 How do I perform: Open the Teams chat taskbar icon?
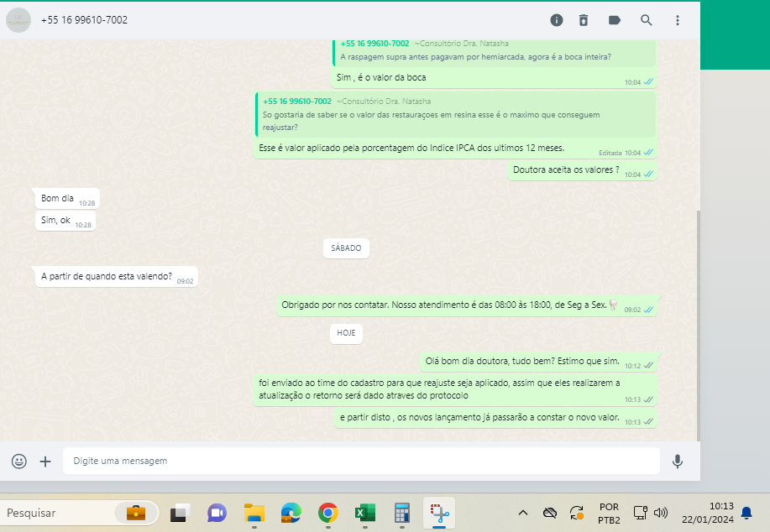pos(217,514)
